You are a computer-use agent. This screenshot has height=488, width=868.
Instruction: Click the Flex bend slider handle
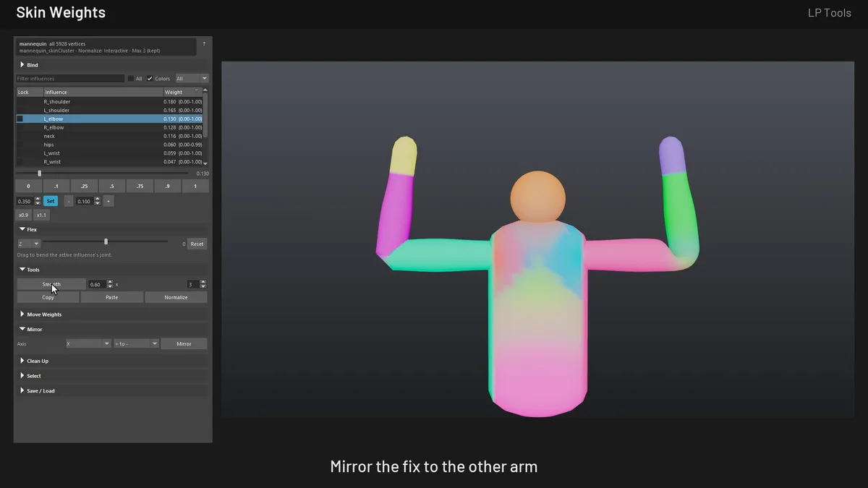[x=106, y=241]
